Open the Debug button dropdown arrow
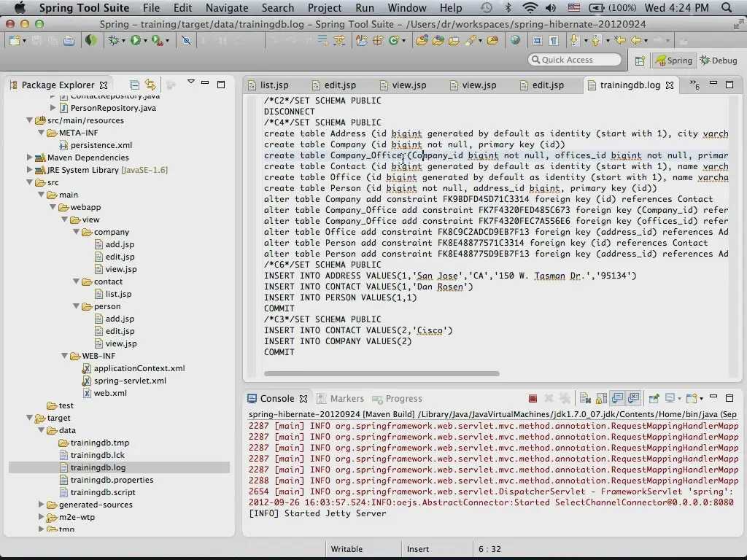Viewport: 747px width, 560px height. click(x=123, y=41)
